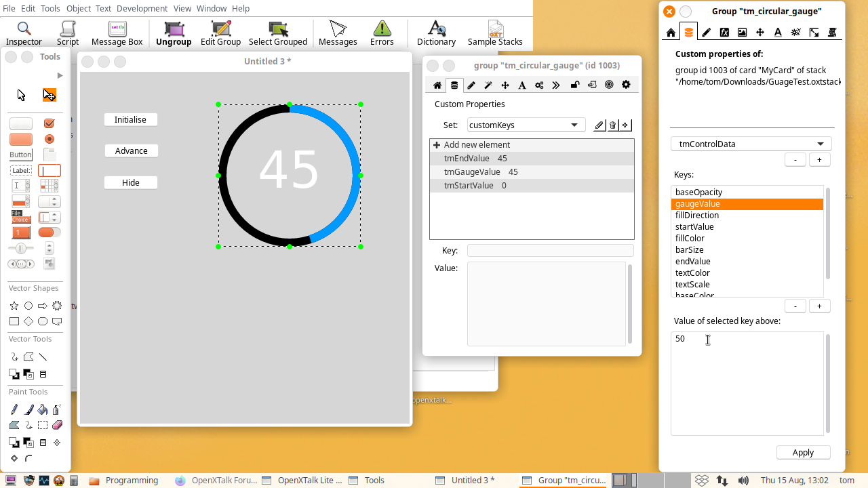
Task: Open the Script editor toolbar icon
Action: pyautogui.click(x=68, y=33)
